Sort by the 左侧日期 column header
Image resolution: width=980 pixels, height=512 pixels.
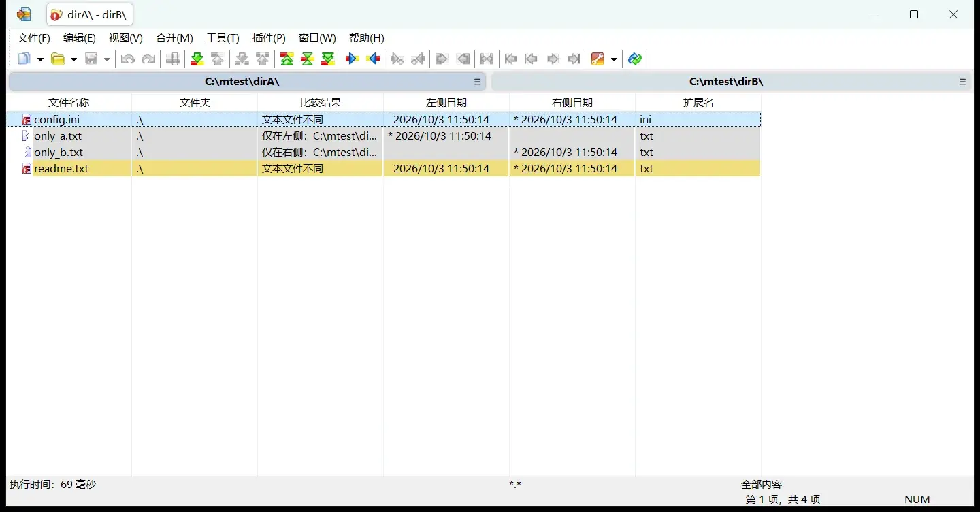point(446,103)
